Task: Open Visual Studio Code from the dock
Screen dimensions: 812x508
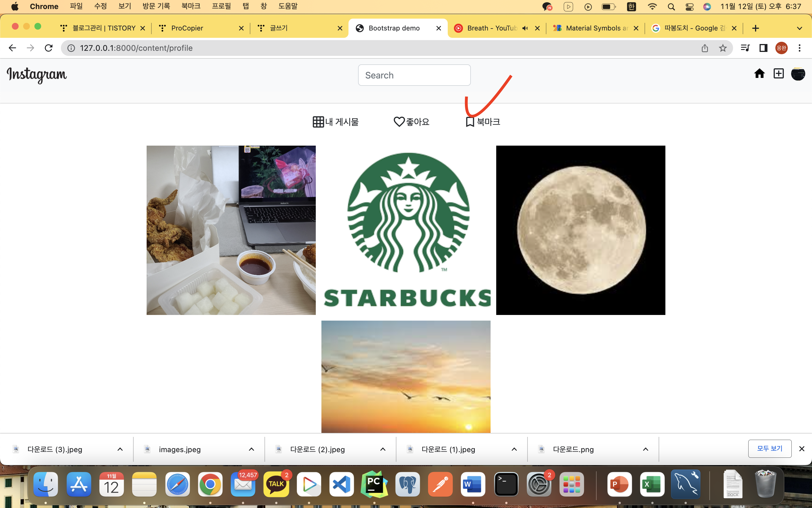Action: pos(342,484)
